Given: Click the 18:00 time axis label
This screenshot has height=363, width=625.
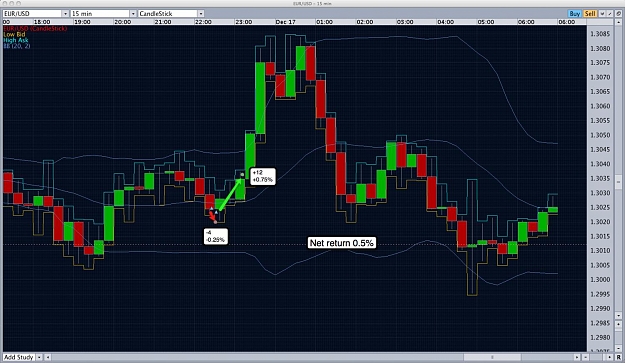Looking at the screenshot, I should [42, 22].
